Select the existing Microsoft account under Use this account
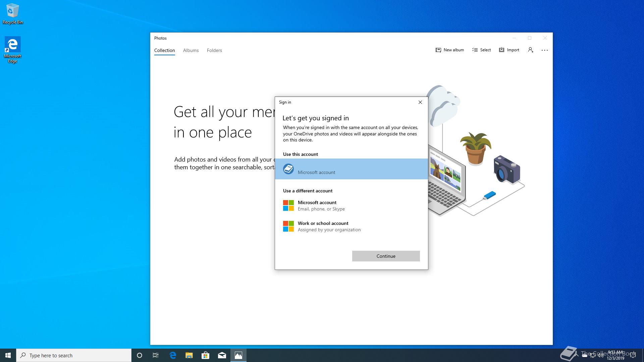The width and height of the screenshot is (644, 362). click(x=351, y=169)
